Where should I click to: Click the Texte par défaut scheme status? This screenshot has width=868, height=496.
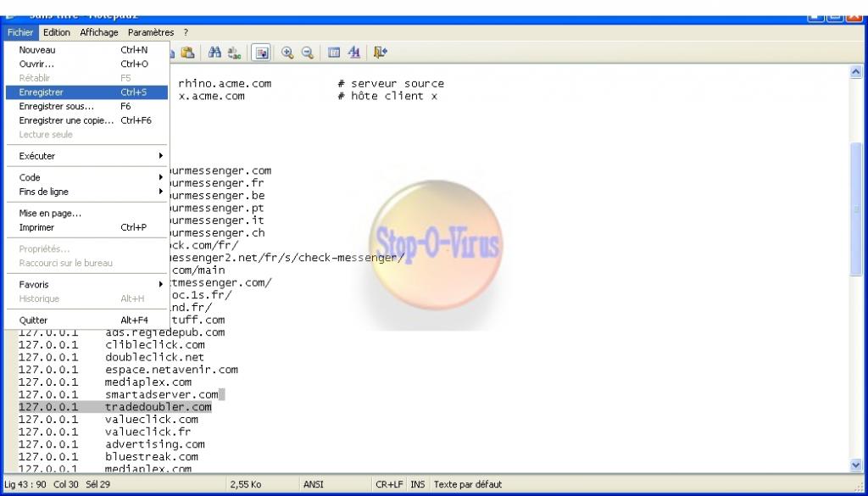(x=468, y=484)
